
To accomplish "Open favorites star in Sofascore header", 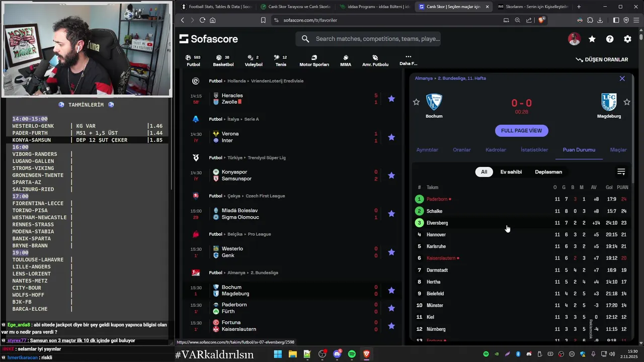I will coord(592,39).
